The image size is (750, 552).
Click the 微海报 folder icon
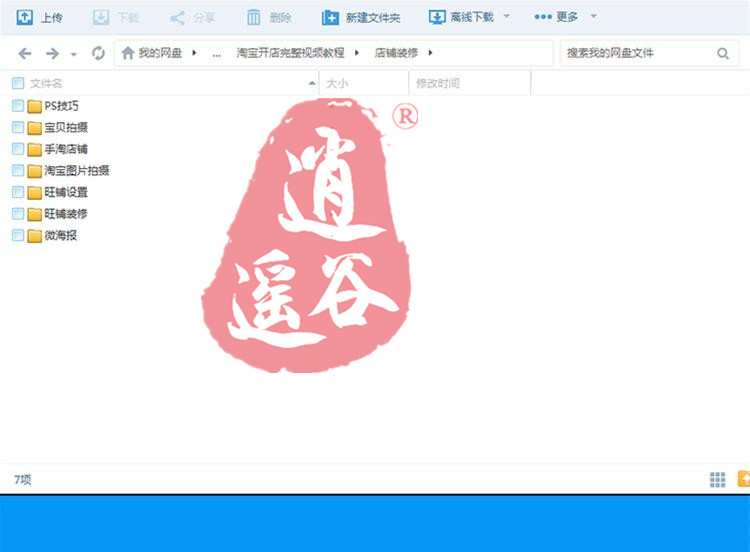34,236
